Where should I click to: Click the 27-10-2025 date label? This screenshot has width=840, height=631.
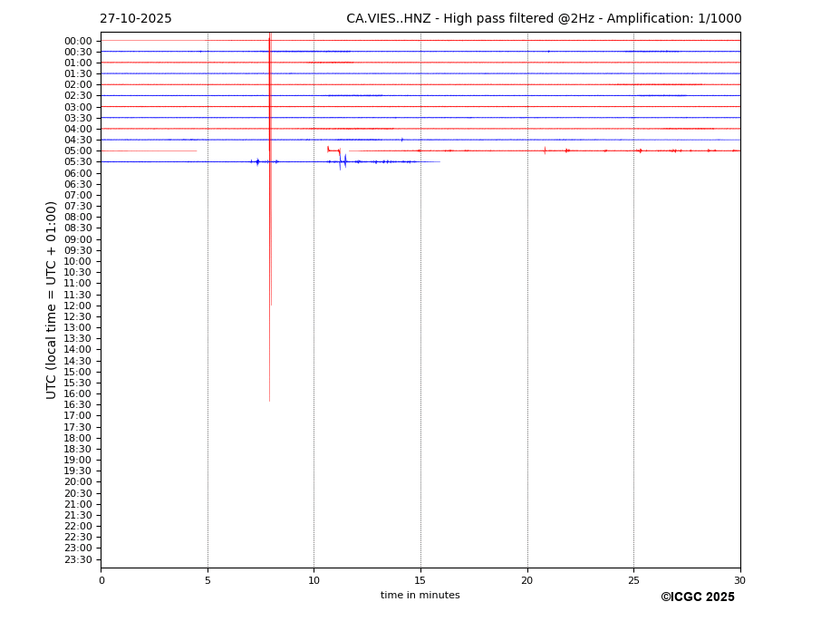(135, 19)
